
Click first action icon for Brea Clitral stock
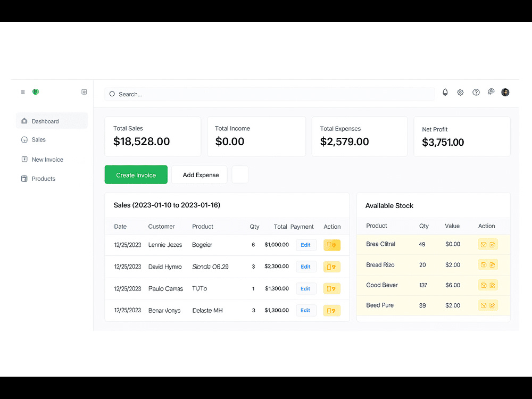(484, 245)
